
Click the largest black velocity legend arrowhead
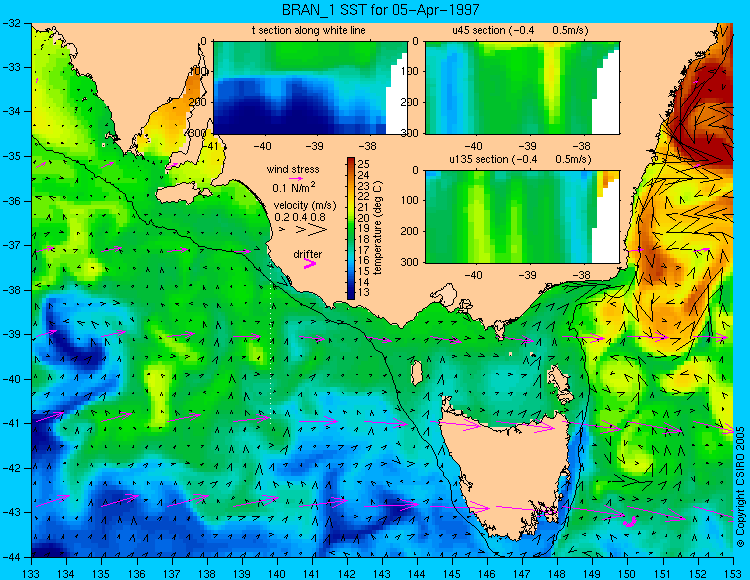[317, 230]
